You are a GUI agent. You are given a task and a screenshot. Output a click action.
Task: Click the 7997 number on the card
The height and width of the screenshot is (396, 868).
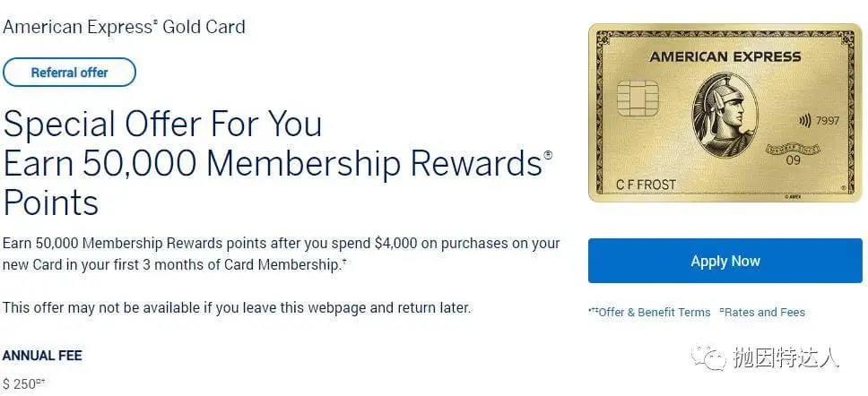pyautogui.click(x=829, y=121)
